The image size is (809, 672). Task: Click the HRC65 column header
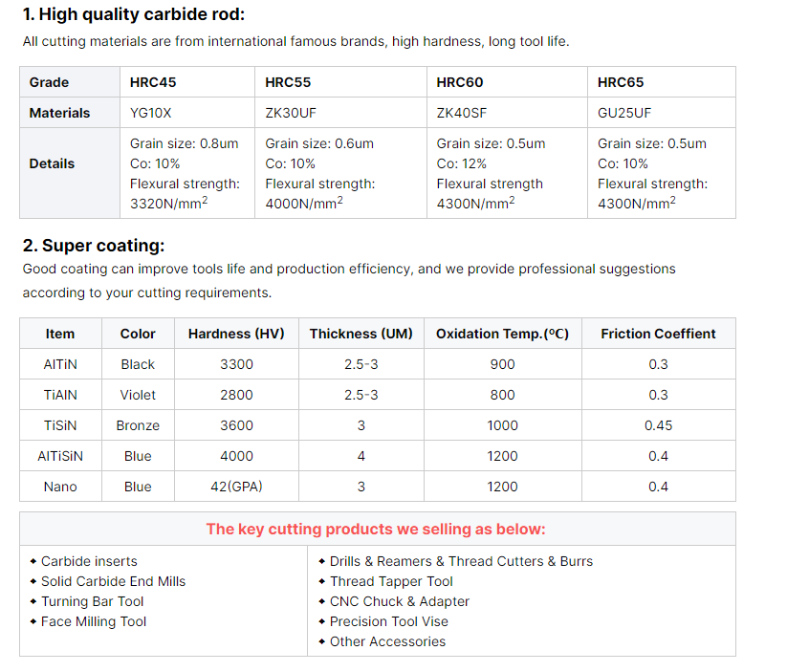click(621, 82)
